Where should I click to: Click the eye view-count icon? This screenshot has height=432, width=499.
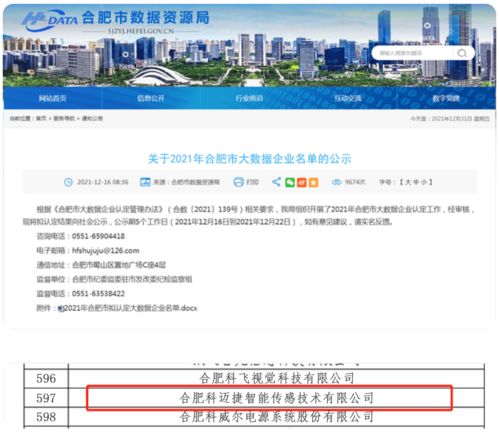[337, 182]
